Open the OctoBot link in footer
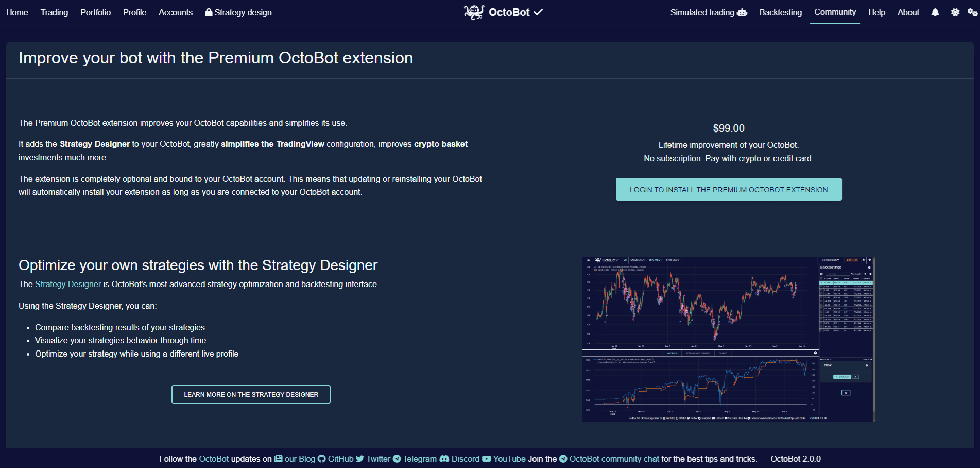Image resolution: width=980 pixels, height=468 pixels. 214,459
